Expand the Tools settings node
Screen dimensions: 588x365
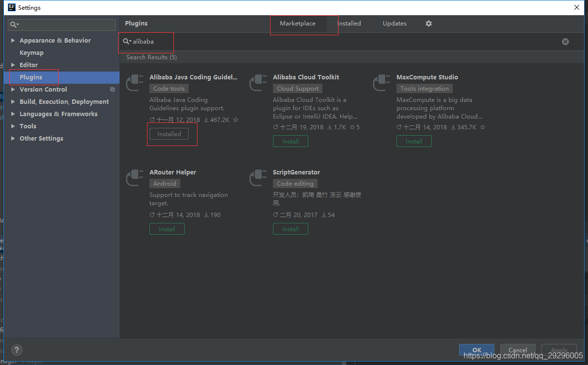point(13,126)
